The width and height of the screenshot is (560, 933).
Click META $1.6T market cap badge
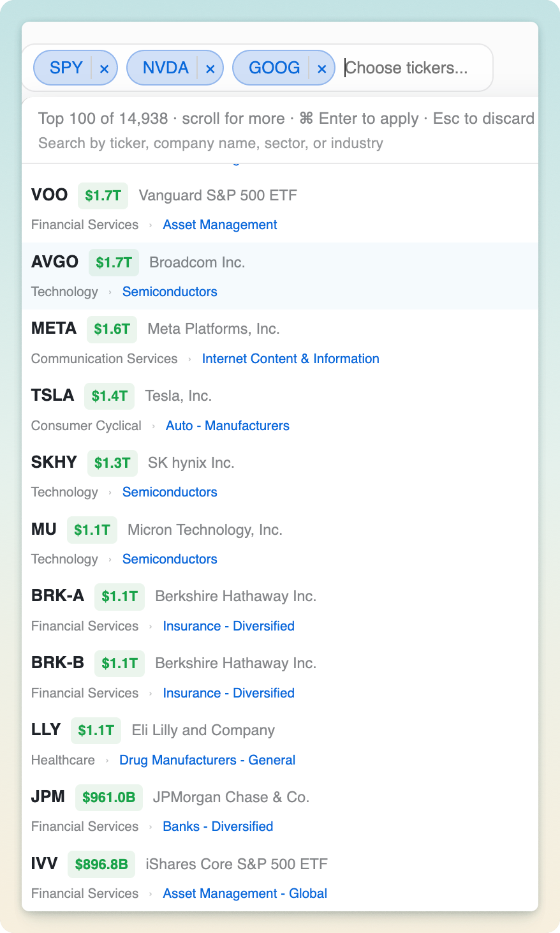click(x=112, y=329)
